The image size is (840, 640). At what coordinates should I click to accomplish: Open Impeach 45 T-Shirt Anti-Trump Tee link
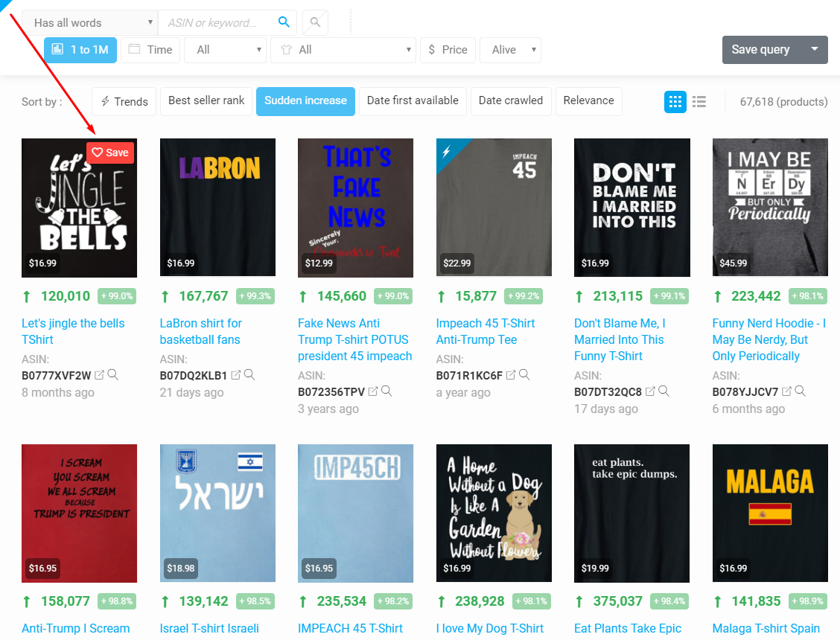(486, 331)
